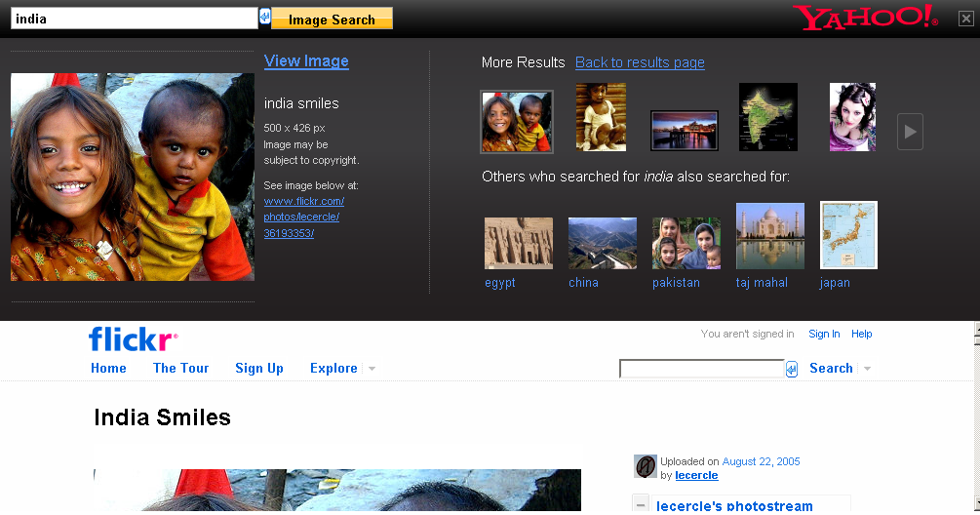980x515 pixels.
Task: Focus the Flickr search input field
Action: [x=701, y=369]
